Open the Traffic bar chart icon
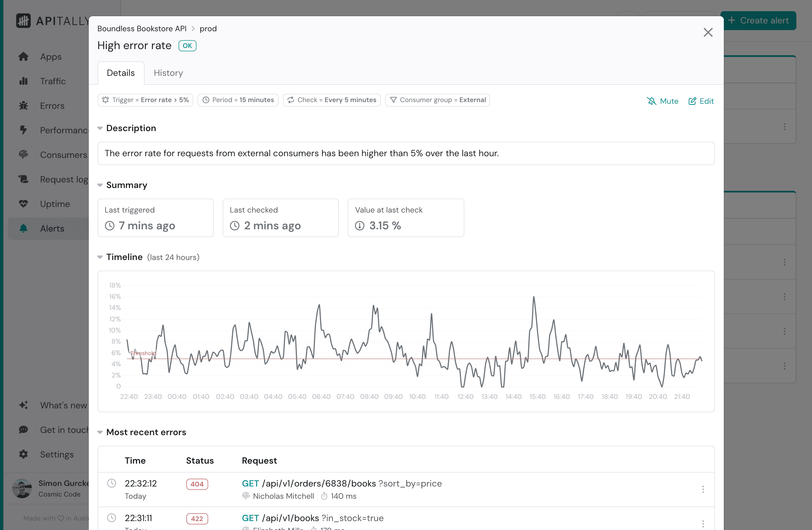The image size is (812, 530). [x=23, y=81]
